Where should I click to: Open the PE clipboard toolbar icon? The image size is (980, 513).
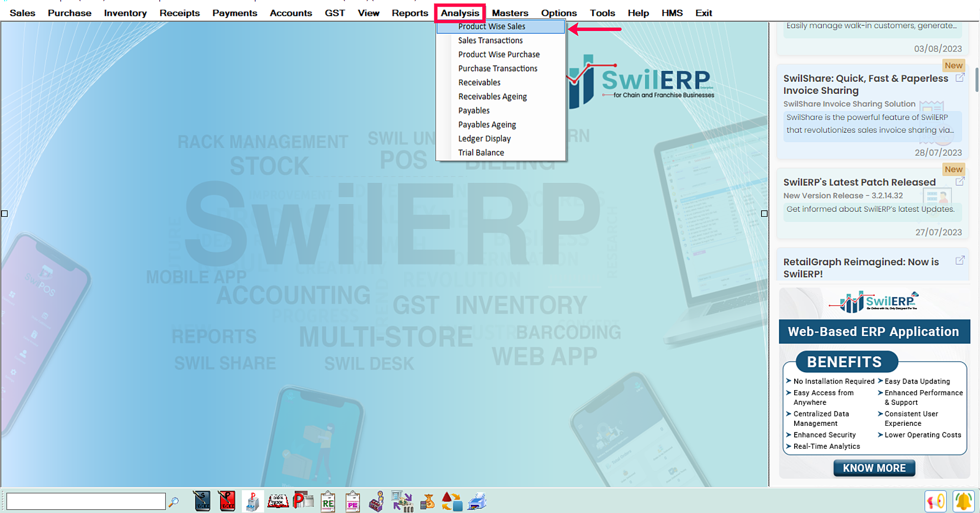click(353, 501)
